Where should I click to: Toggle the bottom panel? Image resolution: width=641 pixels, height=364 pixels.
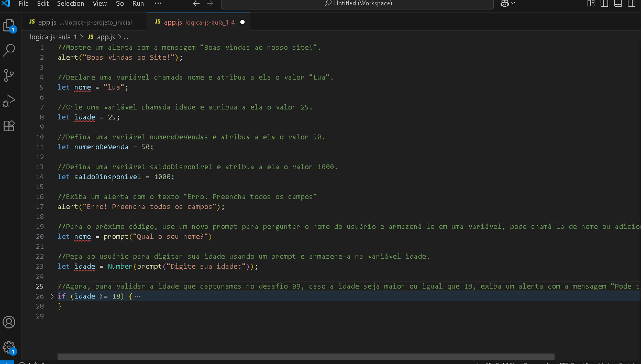coord(618,4)
